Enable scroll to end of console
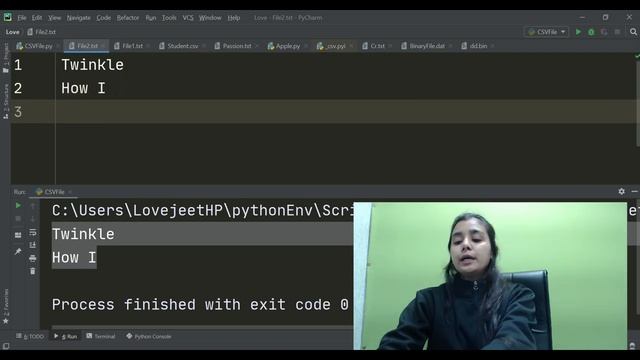Viewport: 640px width, 360px height. [33, 245]
